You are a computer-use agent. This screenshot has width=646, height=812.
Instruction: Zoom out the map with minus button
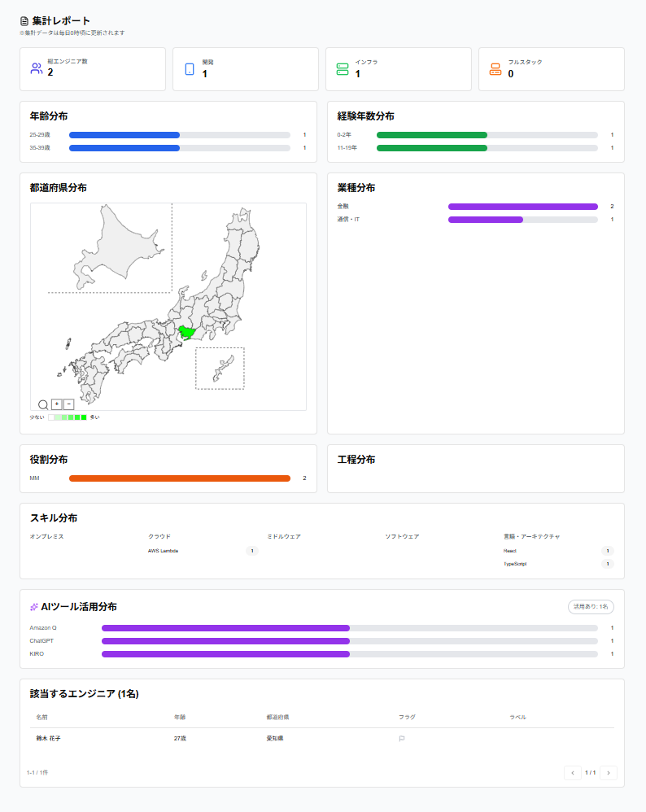(69, 404)
